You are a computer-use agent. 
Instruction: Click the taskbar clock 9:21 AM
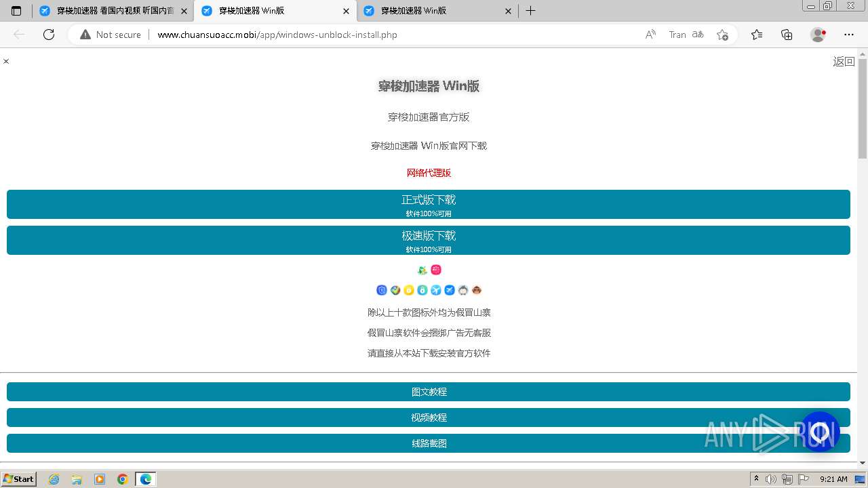point(833,479)
